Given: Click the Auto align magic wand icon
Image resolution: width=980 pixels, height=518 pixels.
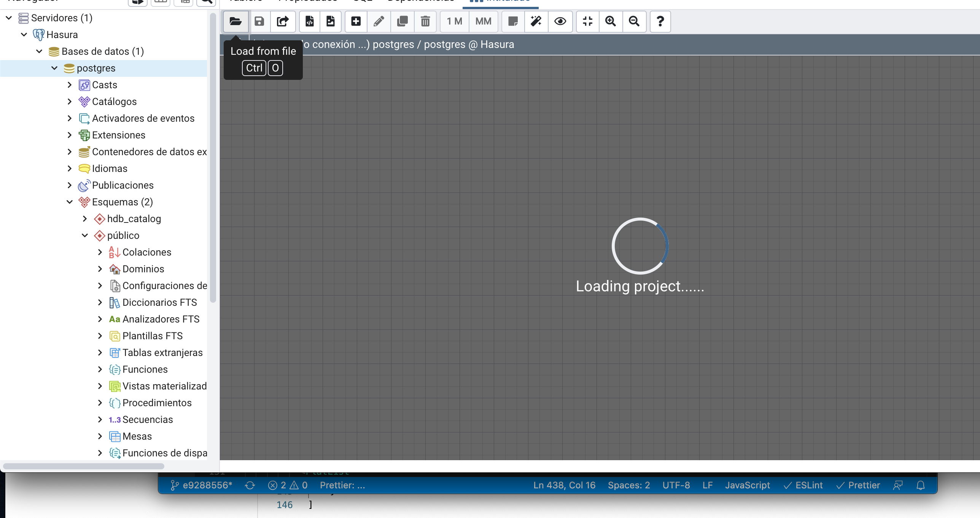Looking at the screenshot, I should (x=536, y=21).
